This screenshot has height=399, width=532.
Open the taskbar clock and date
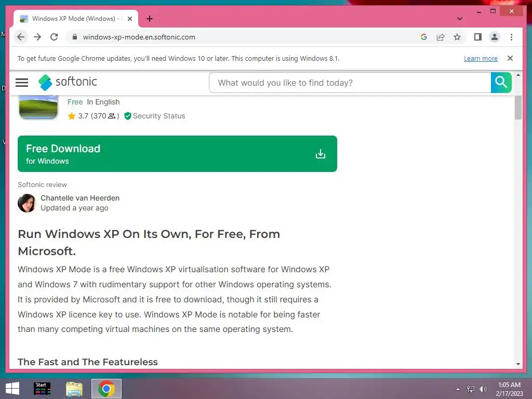[x=509, y=389]
